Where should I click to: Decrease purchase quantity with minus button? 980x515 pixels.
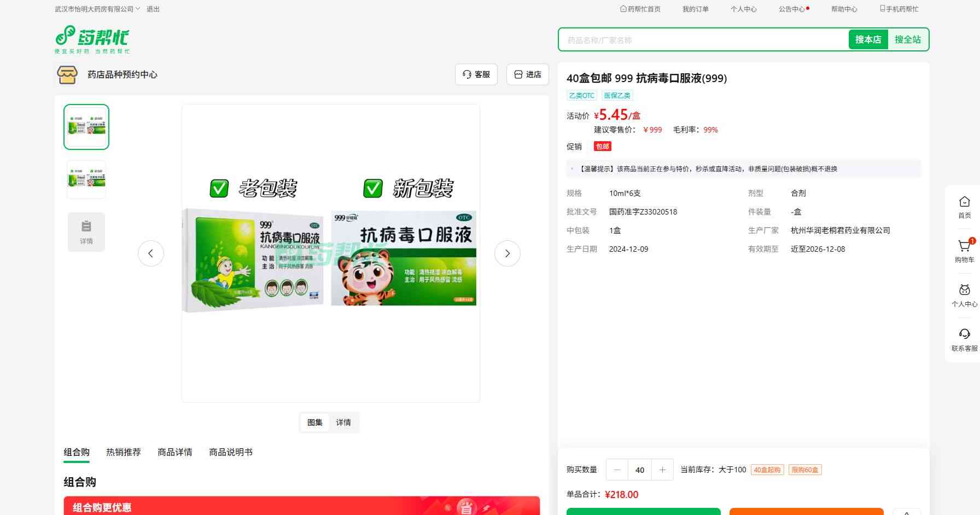click(x=617, y=470)
